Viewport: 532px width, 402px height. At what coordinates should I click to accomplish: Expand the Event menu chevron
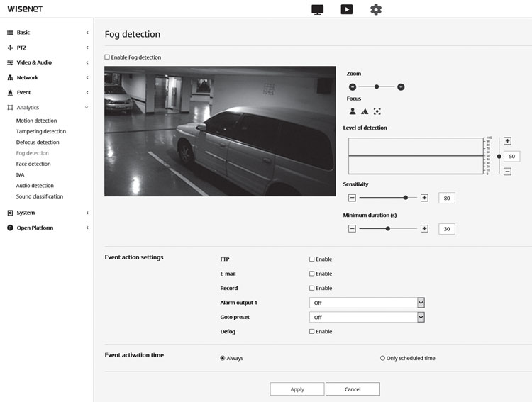point(87,92)
